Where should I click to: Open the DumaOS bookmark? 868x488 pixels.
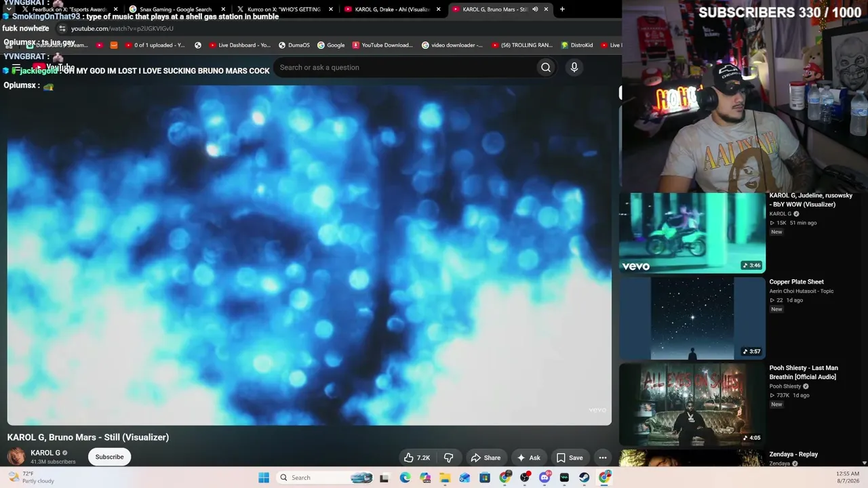294,45
